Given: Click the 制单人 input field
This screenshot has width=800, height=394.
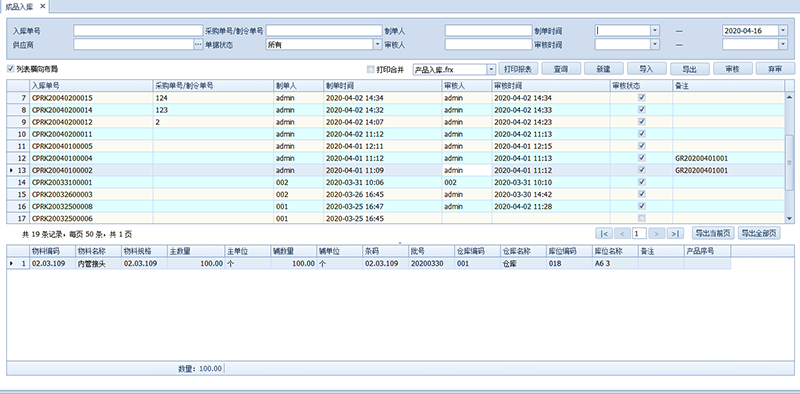Looking at the screenshot, I should coord(488,31).
